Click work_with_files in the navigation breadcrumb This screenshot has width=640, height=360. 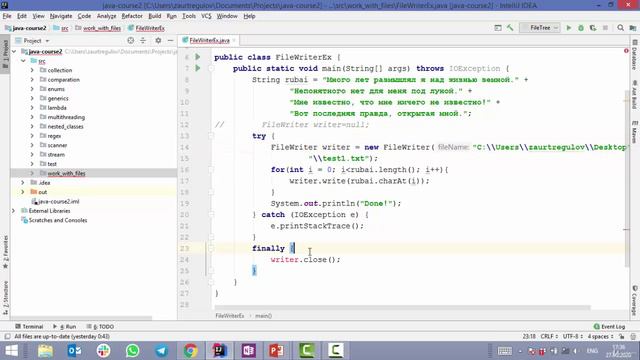(x=98, y=28)
